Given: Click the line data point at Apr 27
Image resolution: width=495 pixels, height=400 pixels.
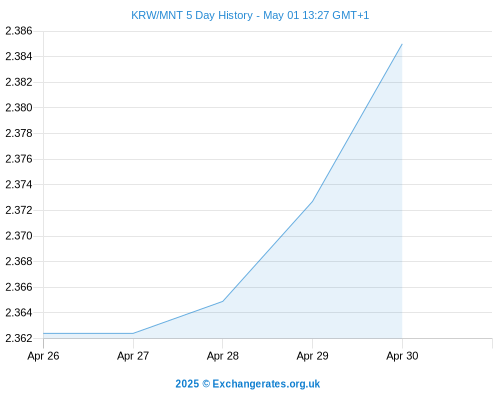Looking at the screenshot, I should click(133, 333).
